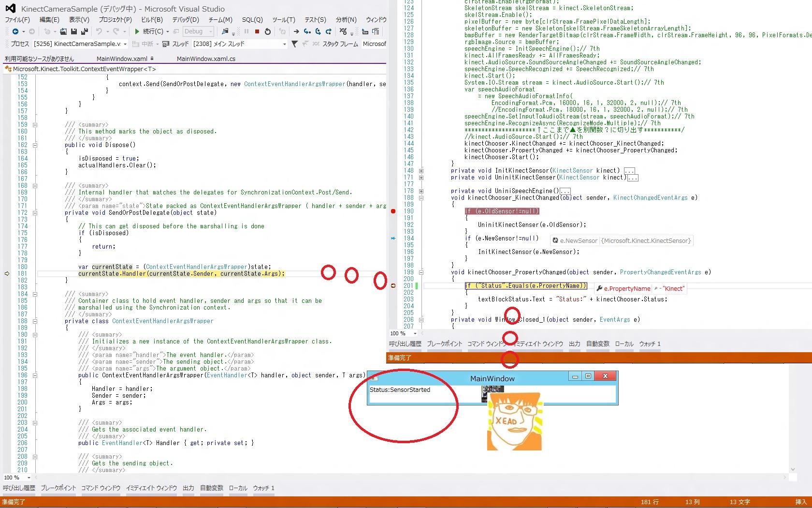Click the Restart debugging circular arrow

[x=268, y=31]
